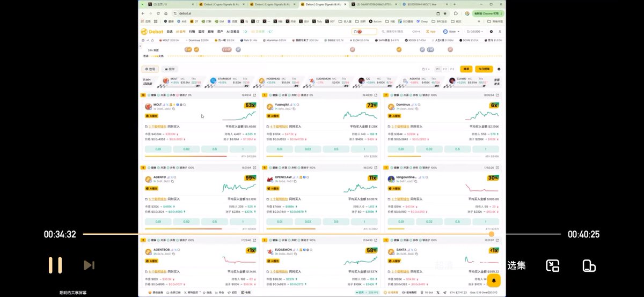Screen dimensions: 644x297
Task: Go to 自选 favorites nav item
Action: point(170,32)
